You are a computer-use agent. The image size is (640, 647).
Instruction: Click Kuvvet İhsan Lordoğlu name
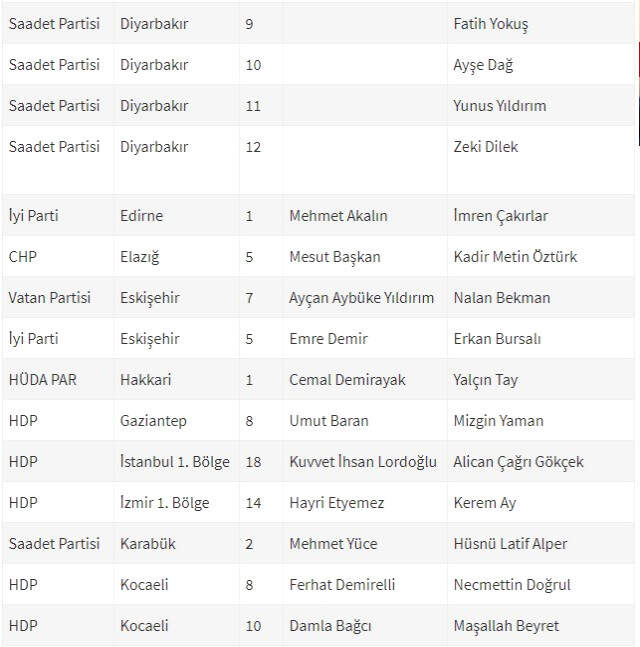tap(363, 462)
